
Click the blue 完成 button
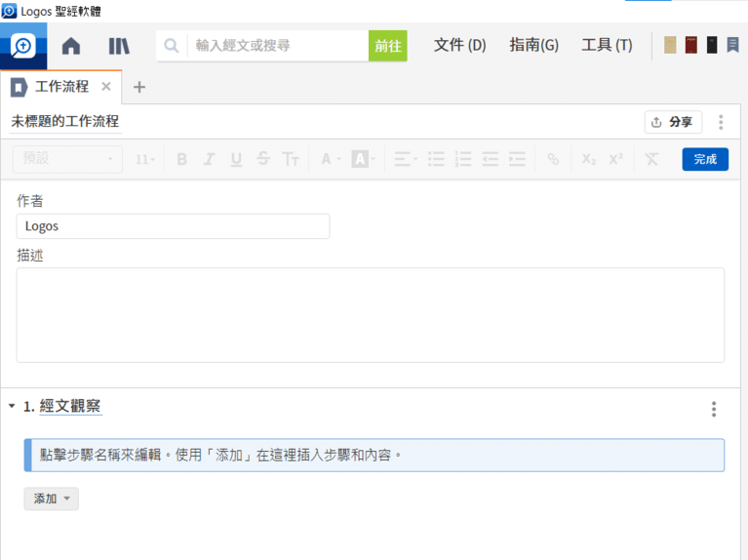tap(704, 159)
